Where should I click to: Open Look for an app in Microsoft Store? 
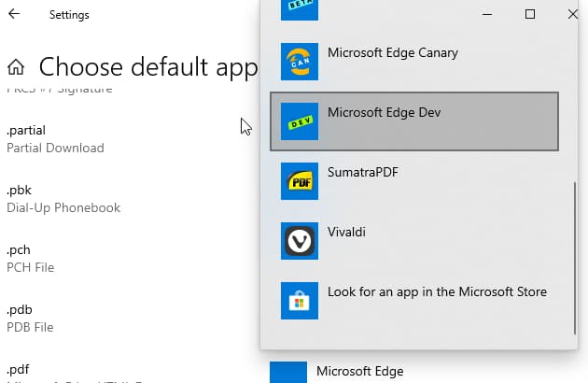click(437, 292)
